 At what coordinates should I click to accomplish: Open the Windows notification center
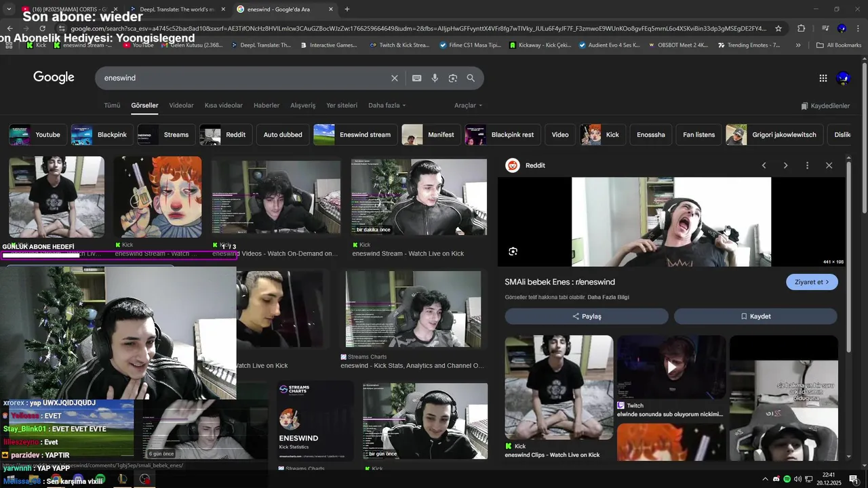tap(853, 479)
